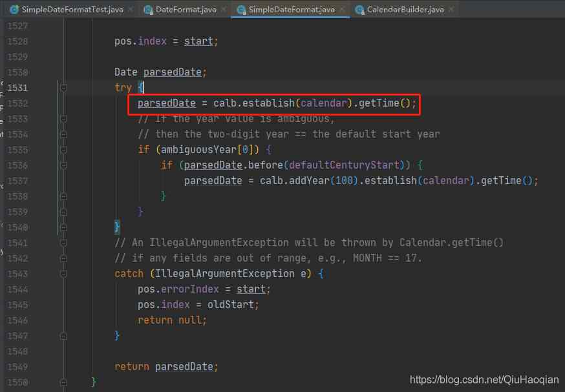
Task: Switch to SimpleDateFormatTest.java tab
Action: click(72, 10)
